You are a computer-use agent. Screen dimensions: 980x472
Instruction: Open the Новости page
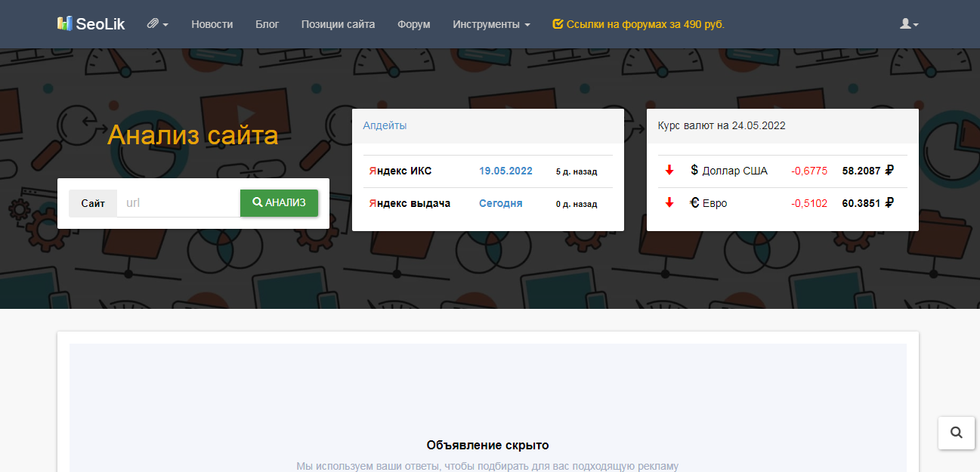coord(212,24)
